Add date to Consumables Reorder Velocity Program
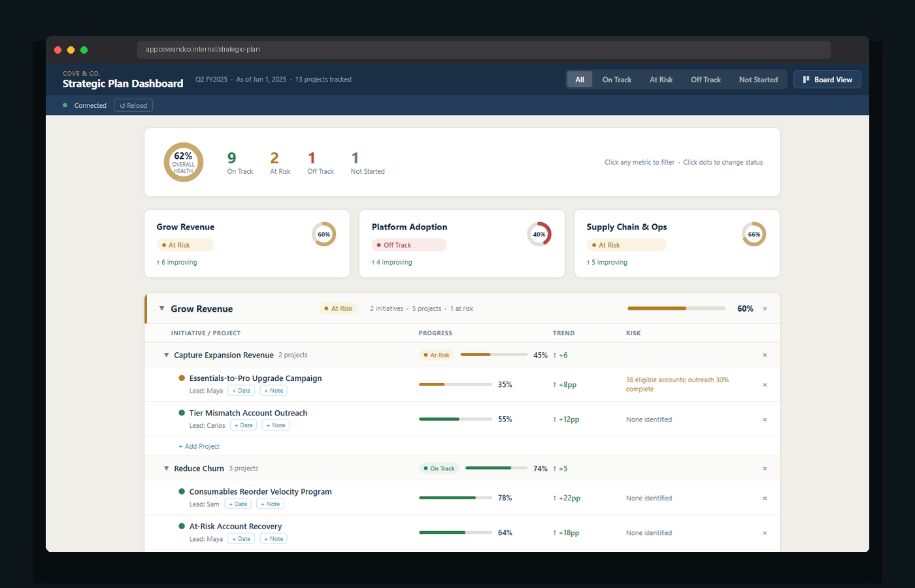The height and width of the screenshot is (588, 915). (x=238, y=504)
